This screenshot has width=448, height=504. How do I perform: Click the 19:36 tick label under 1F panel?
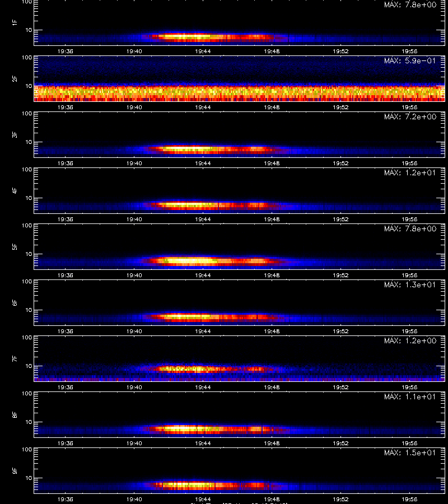coord(65,52)
